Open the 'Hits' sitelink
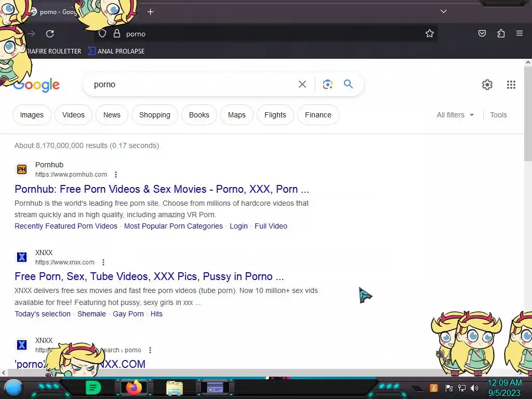The height and width of the screenshot is (399, 532). click(156, 314)
